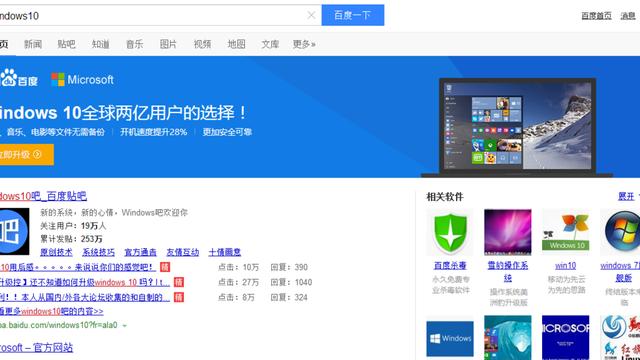Open the 官方通告 sublink
Screen dimensions: 640x360
[140, 252]
